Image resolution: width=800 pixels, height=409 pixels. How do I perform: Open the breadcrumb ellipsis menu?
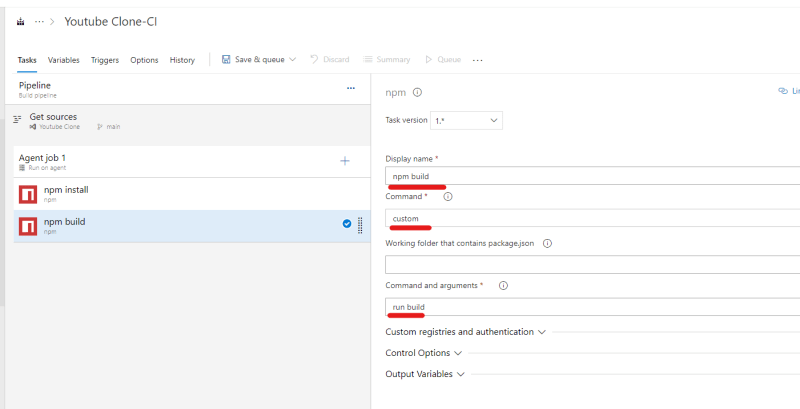click(x=39, y=22)
